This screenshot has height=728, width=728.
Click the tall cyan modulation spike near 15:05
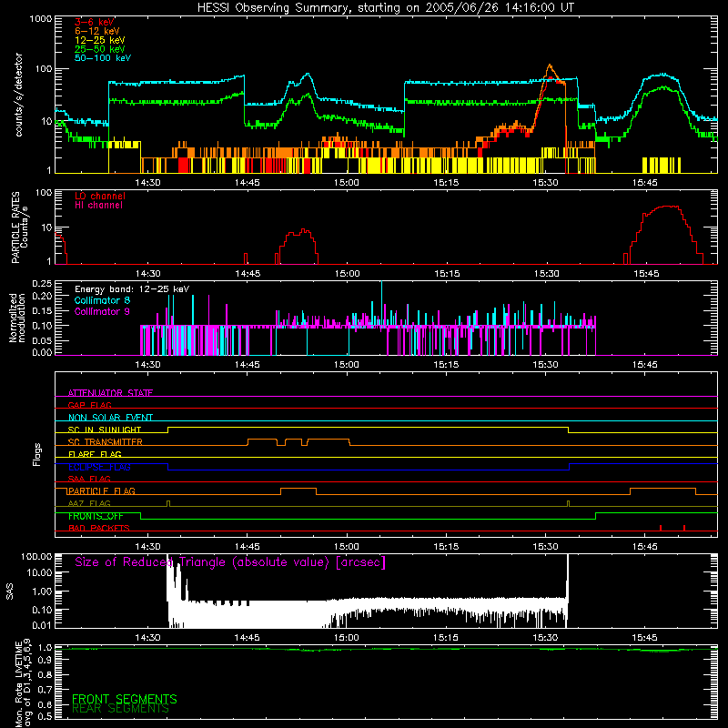[381, 304]
